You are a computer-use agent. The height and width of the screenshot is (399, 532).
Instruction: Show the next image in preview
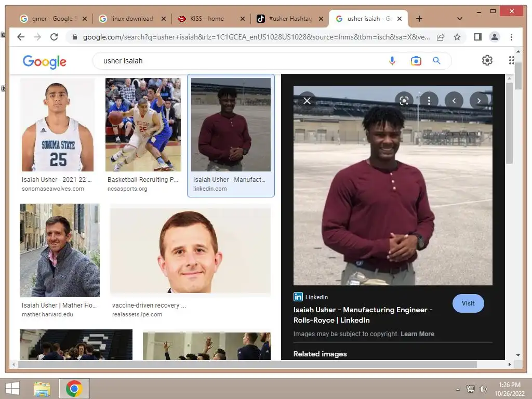coord(478,101)
